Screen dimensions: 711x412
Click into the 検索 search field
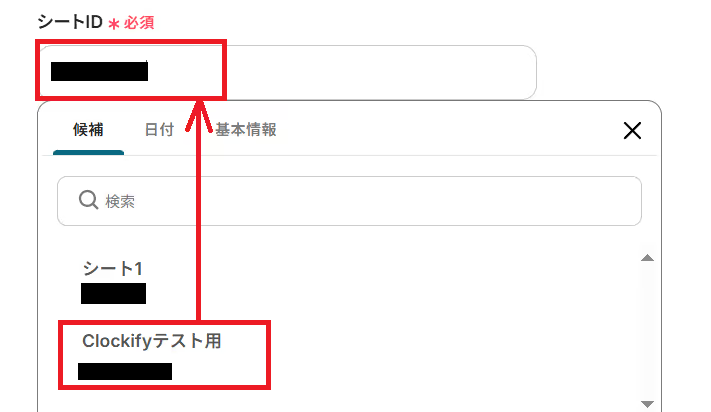point(349,201)
